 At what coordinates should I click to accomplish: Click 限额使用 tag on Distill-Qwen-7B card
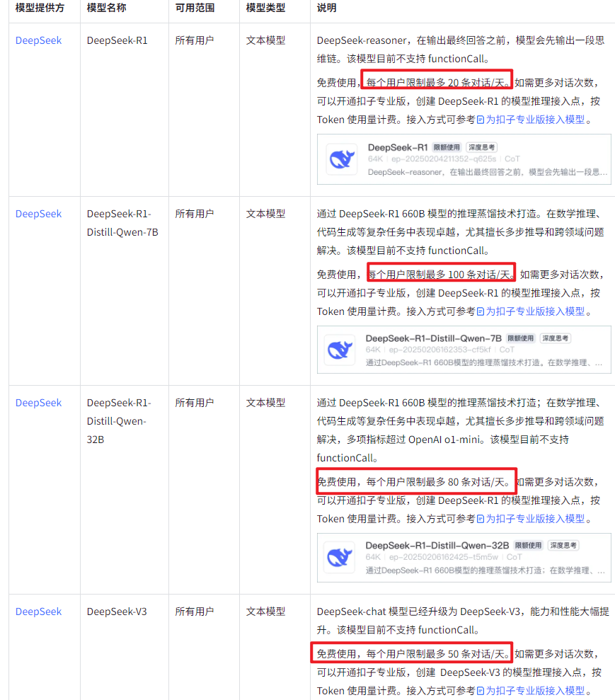point(521,338)
